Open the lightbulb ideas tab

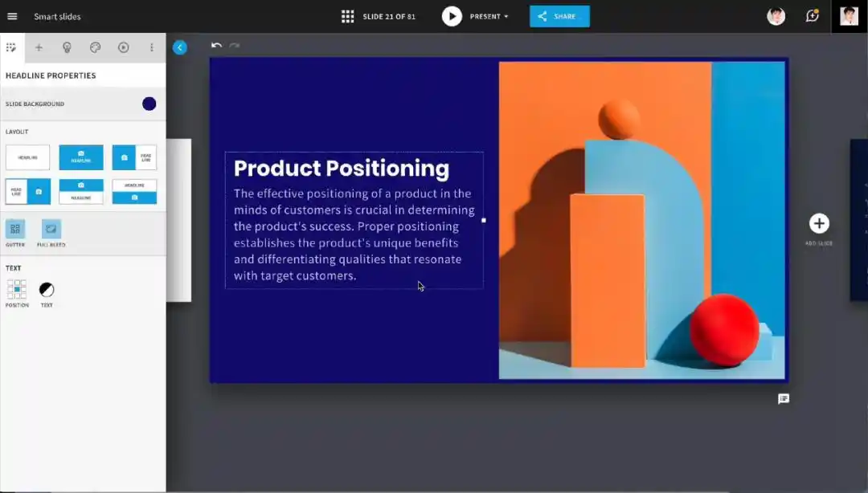[67, 47]
